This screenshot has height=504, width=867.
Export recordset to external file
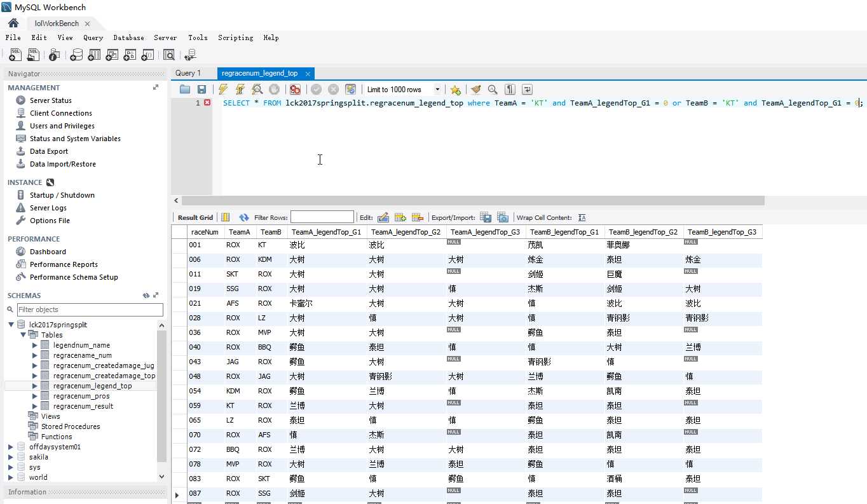(486, 217)
